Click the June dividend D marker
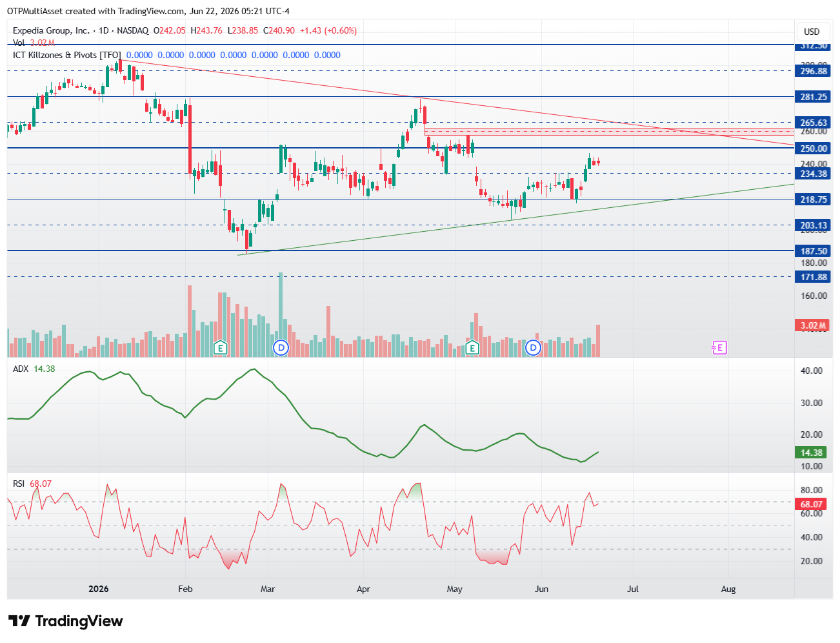 [x=533, y=348]
